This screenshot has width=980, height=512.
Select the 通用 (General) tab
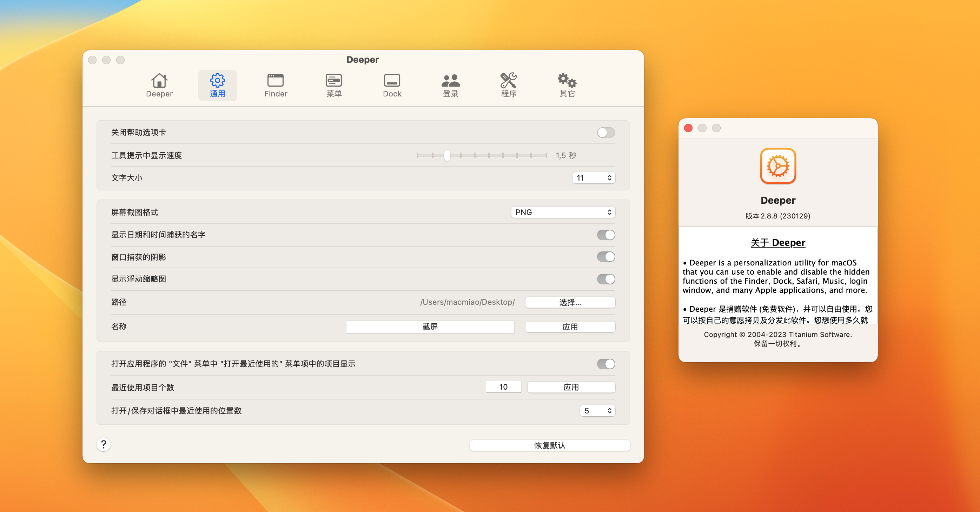tap(217, 85)
